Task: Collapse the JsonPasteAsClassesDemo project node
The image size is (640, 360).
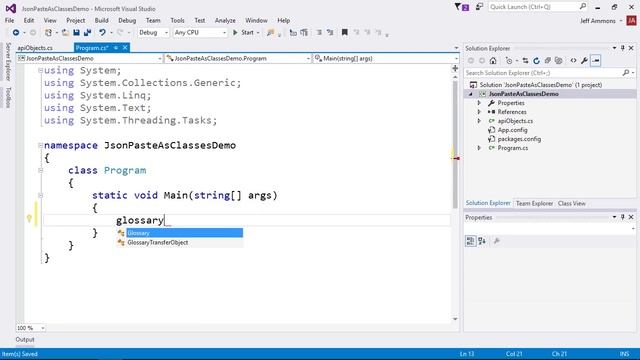Action: (x=471, y=94)
